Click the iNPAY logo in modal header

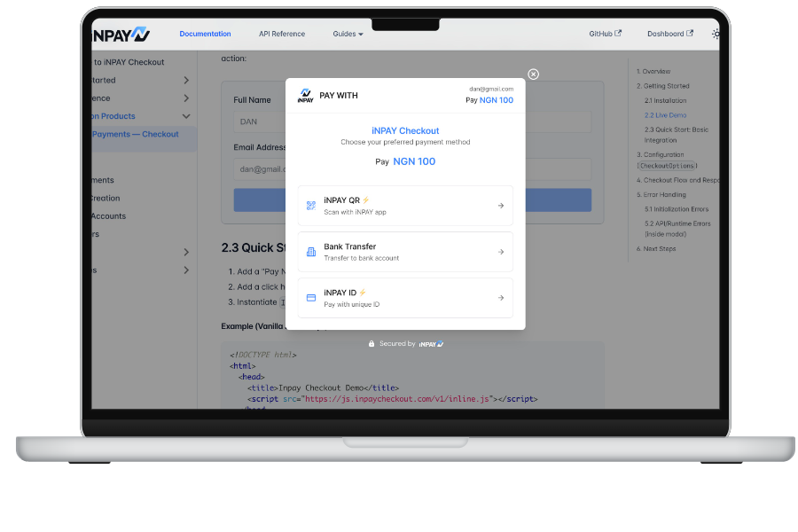(x=305, y=95)
